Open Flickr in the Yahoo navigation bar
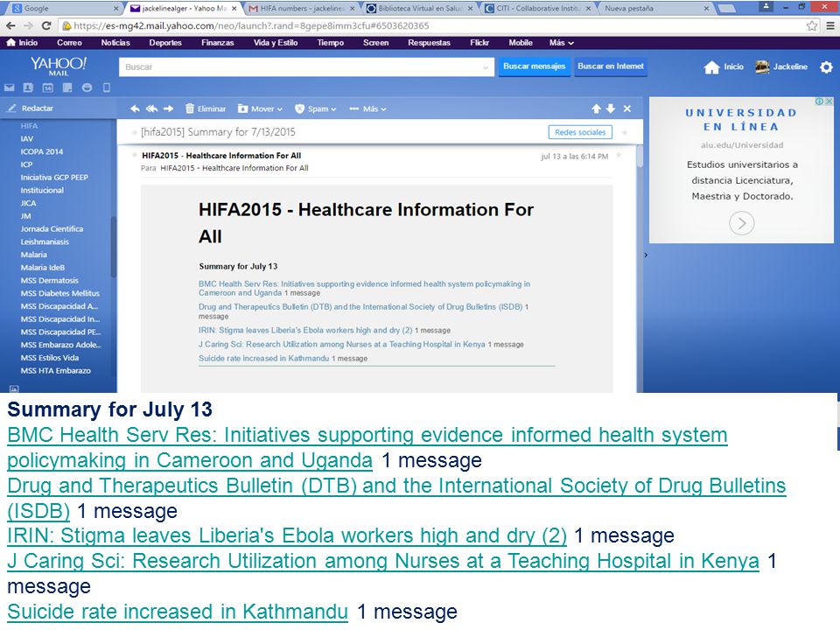The height and width of the screenshot is (630, 840). click(x=479, y=43)
